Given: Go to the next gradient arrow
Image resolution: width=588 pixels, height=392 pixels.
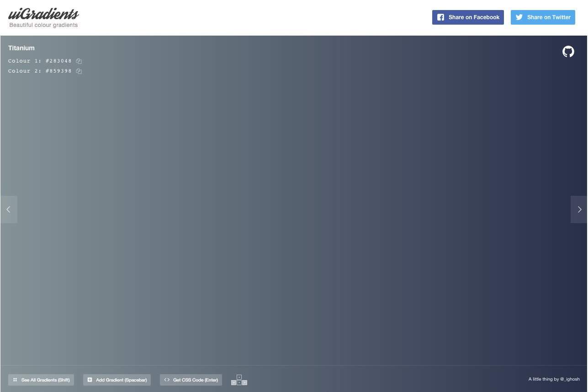Looking at the screenshot, I should click(579, 209).
